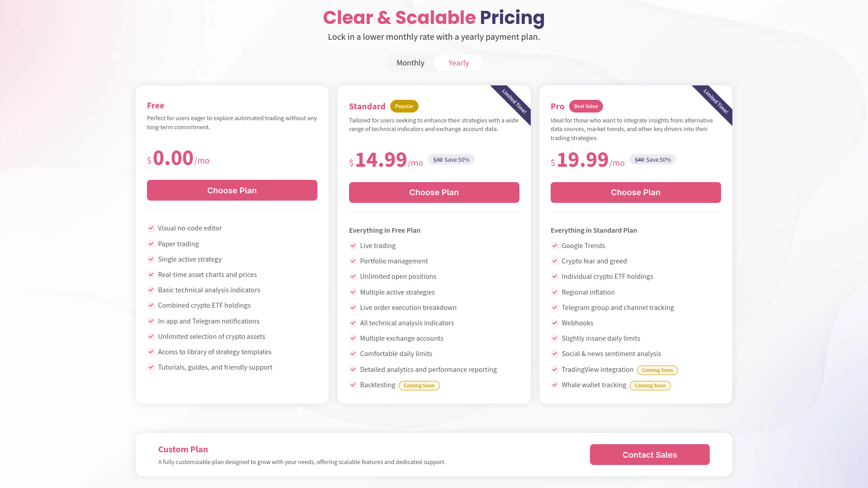Contact Sales for Custom Plan

point(650,455)
